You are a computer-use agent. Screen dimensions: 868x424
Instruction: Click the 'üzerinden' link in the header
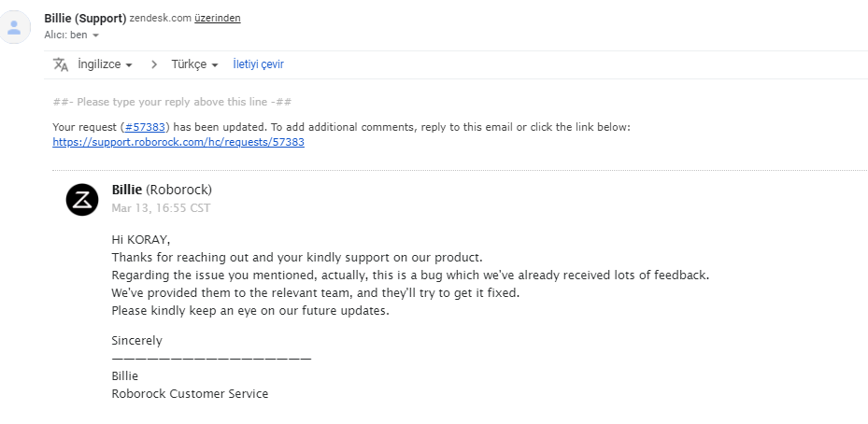click(218, 19)
